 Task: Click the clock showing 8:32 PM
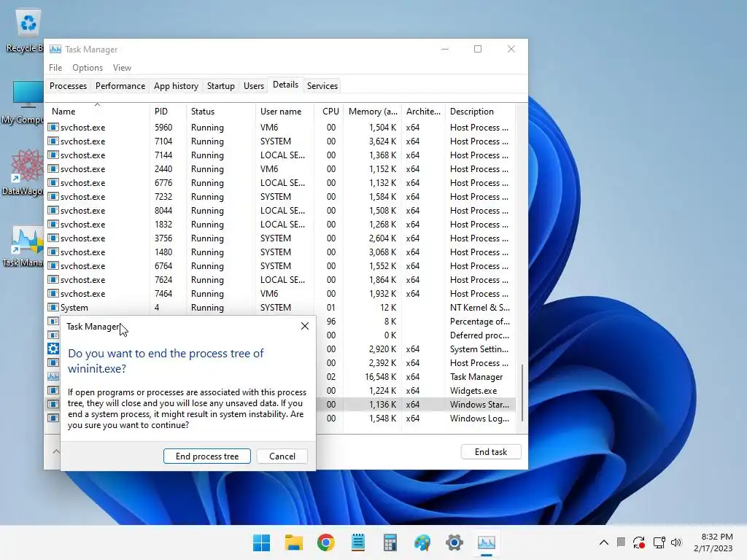[x=716, y=537]
